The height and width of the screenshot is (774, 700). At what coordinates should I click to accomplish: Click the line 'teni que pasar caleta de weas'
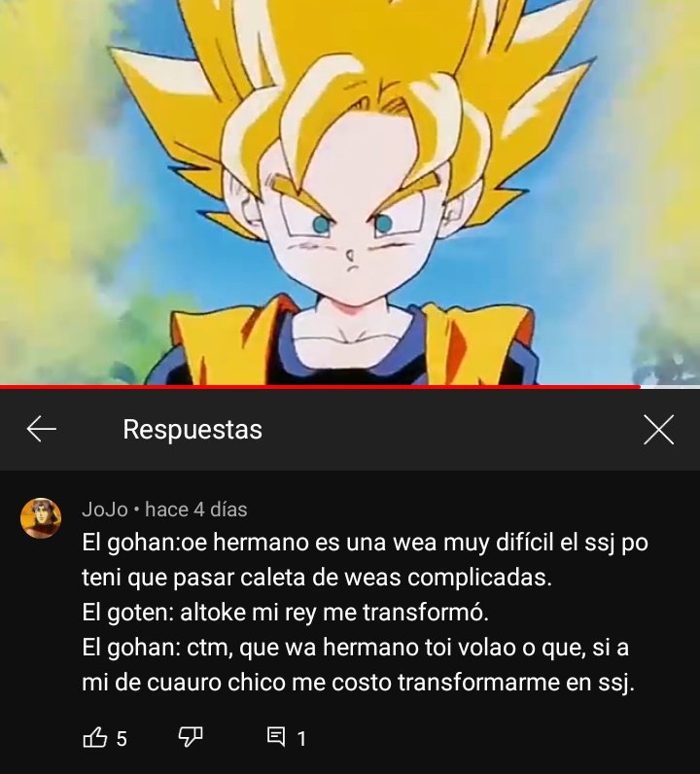(317, 578)
